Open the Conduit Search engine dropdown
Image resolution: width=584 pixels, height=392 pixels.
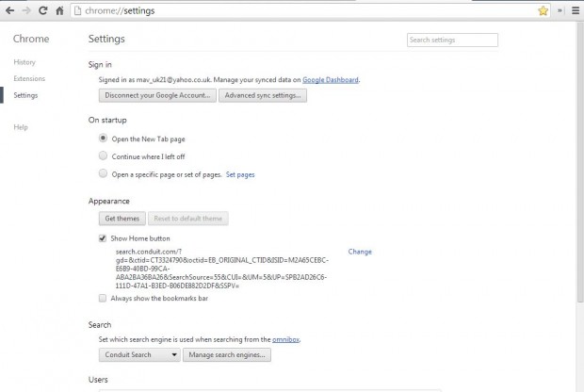pyautogui.click(x=139, y=354)
